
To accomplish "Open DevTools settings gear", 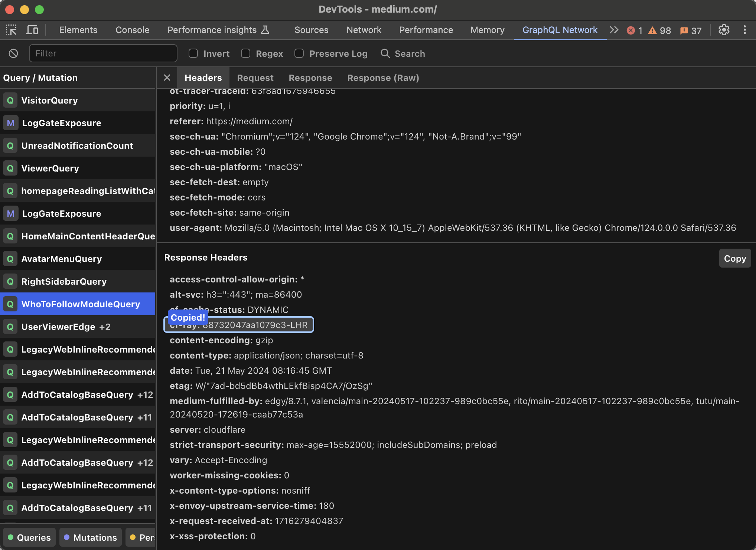I will pyautogui.click(x=724, y=30).
